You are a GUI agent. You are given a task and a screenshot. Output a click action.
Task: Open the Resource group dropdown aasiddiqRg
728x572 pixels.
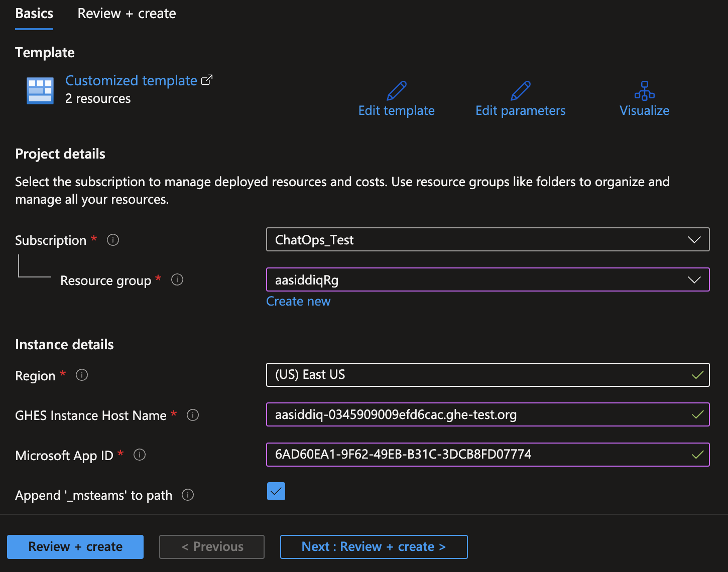coord(488,279)
